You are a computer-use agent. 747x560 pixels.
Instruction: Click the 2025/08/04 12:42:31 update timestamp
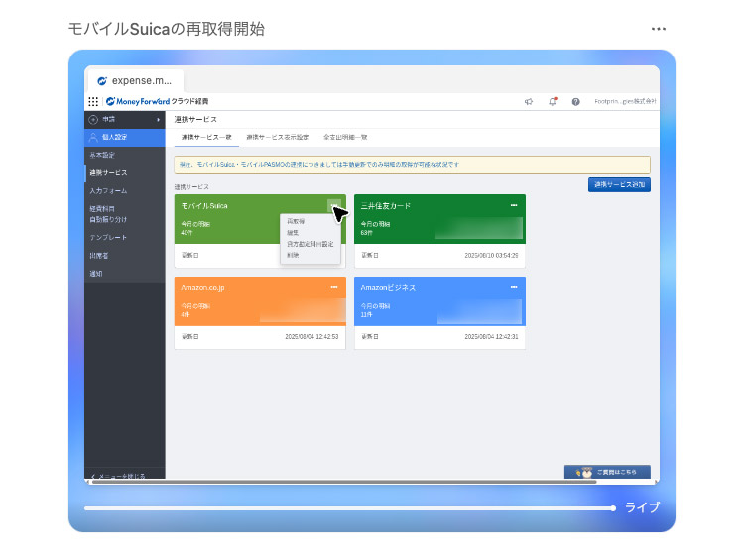point(491,336)
